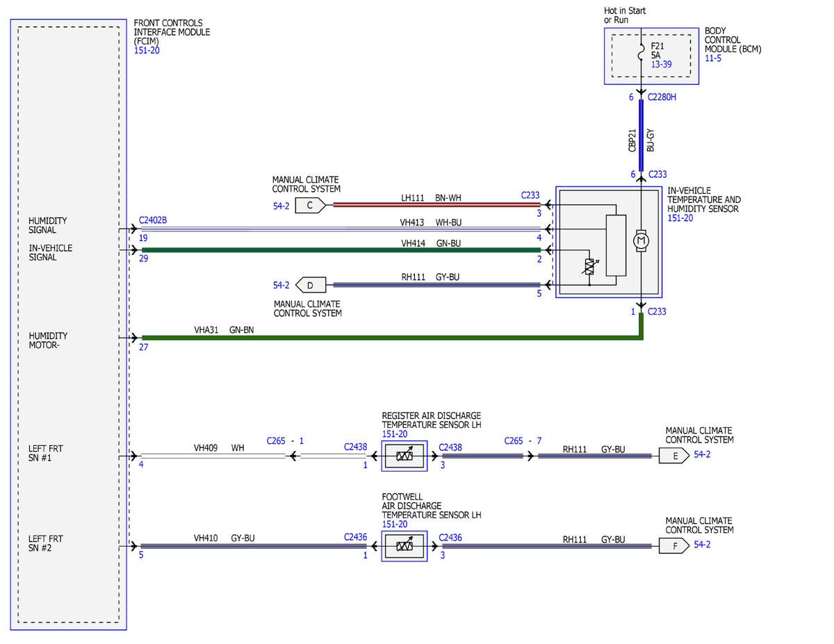Click the motor symbol in humidity sensor
Image resolution: width=834 pixels, height=644 pixels.
point(641,240)
